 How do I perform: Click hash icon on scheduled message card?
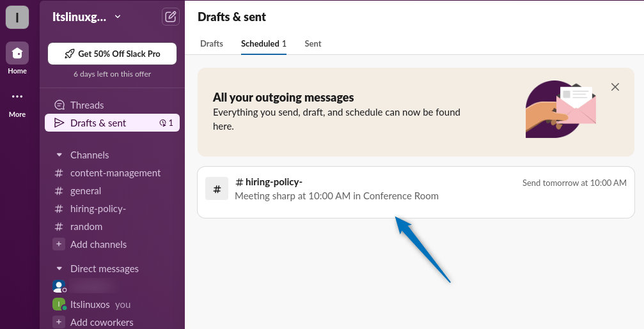click(x=217, y=189)
